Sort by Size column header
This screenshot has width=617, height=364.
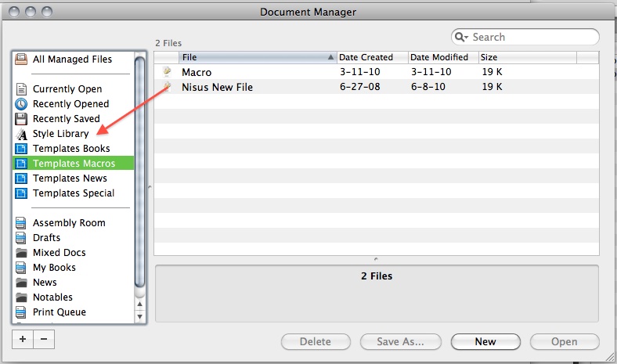[528, 57]
